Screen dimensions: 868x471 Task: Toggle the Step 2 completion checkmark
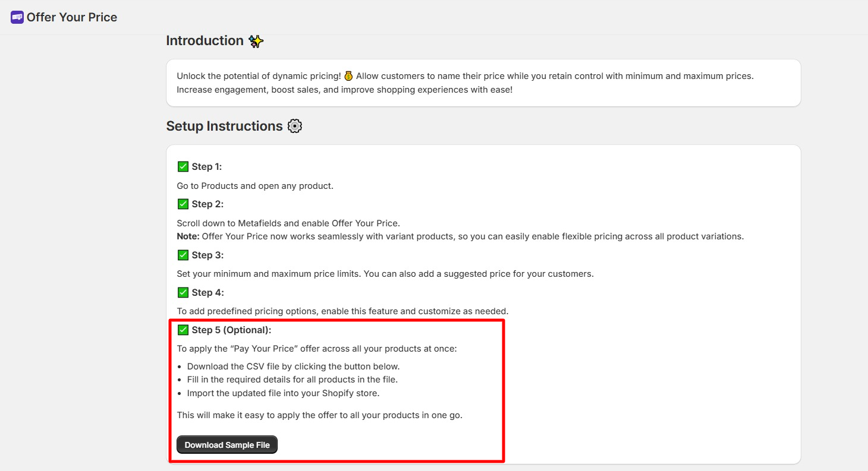tap(183, 204)
